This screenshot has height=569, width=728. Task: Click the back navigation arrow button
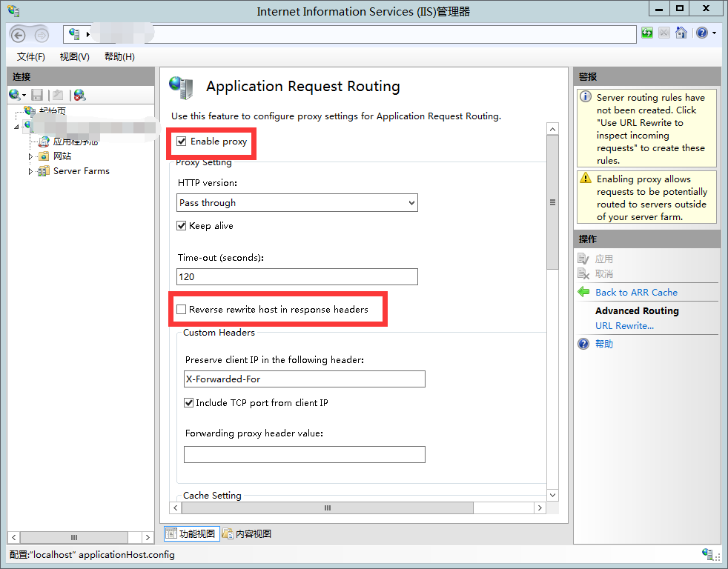[x=19, y=35]
